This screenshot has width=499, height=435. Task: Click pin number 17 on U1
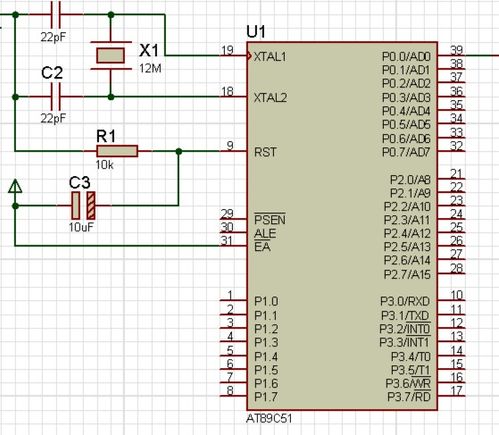click(456, 391)
